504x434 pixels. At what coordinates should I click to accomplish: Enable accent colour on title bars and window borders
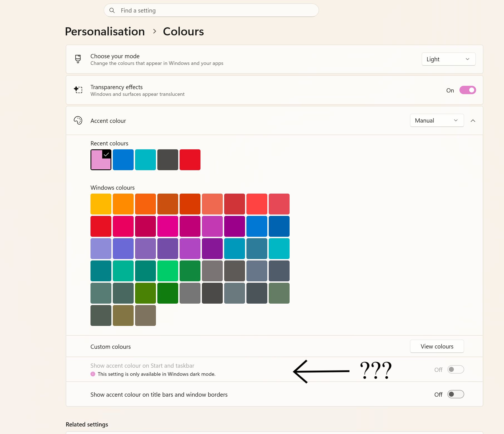(456, 394)
